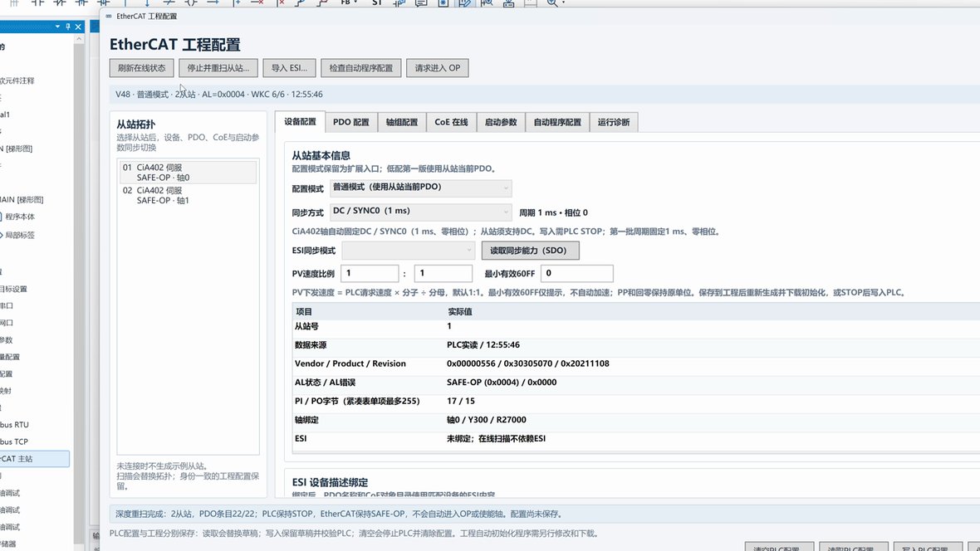The width and height of the screenshot is (980, 551).
Task: Click 写入PLC配置 button
Action: pyautogui.click(x=928, y=547)
